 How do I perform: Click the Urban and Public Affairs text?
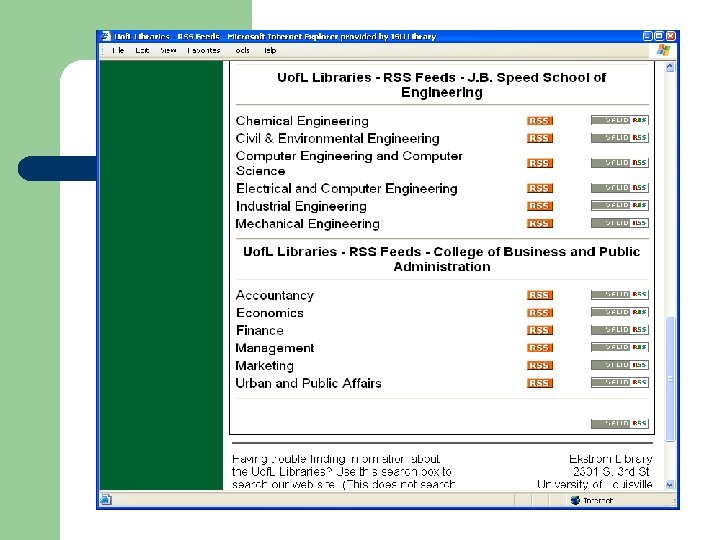[308, 383]
